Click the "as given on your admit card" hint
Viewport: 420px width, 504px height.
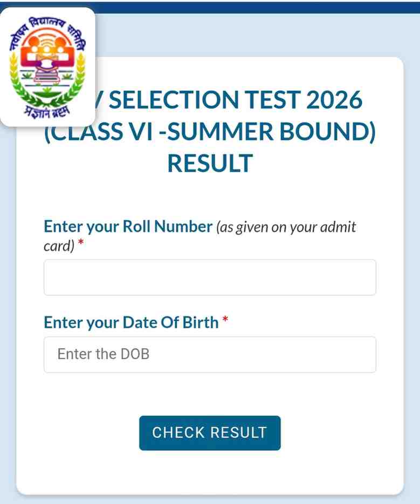tap(286, 227)
